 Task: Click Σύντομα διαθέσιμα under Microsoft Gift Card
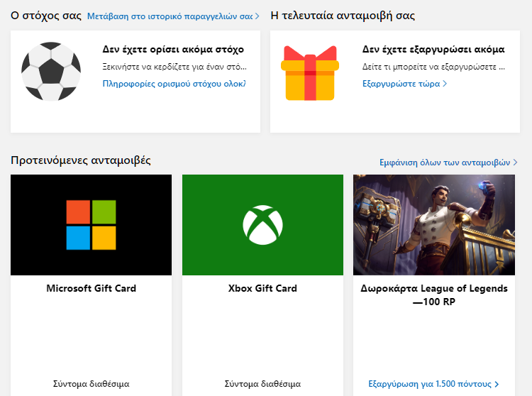91,384
